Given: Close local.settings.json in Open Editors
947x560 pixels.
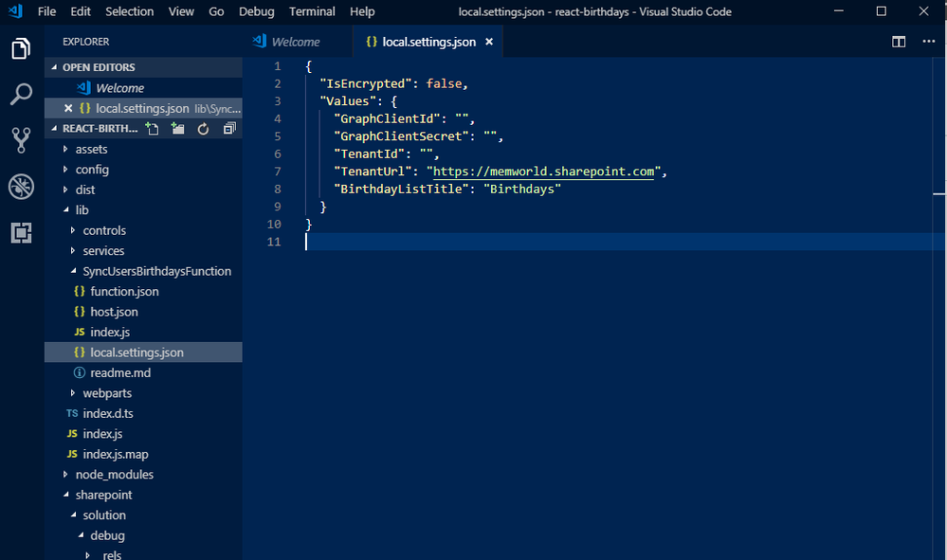Looking at the screenshot, I should tap(68, 109).
